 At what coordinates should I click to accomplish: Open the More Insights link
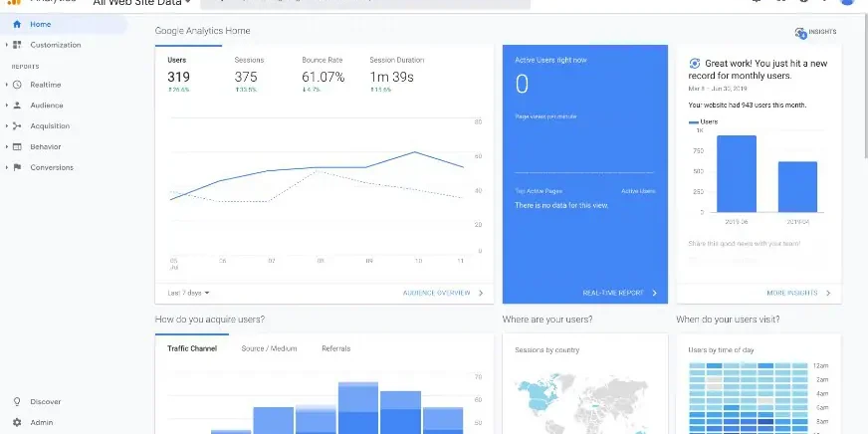[x=792, y=293]
